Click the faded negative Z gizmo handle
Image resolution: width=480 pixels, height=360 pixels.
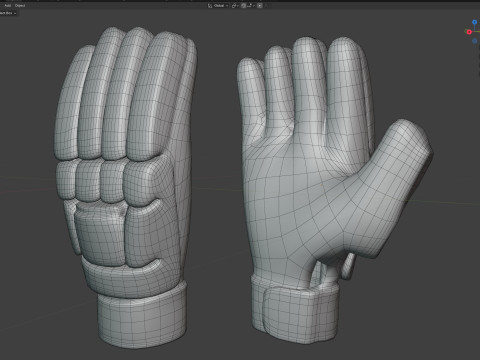[x=475, y=41]
